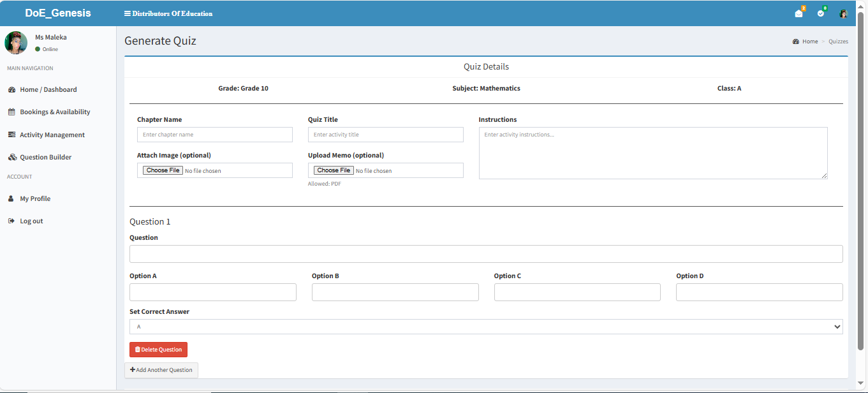Click the envelope messages icon in header
Viewport: 868px width, 393px height.
(798, 13)
